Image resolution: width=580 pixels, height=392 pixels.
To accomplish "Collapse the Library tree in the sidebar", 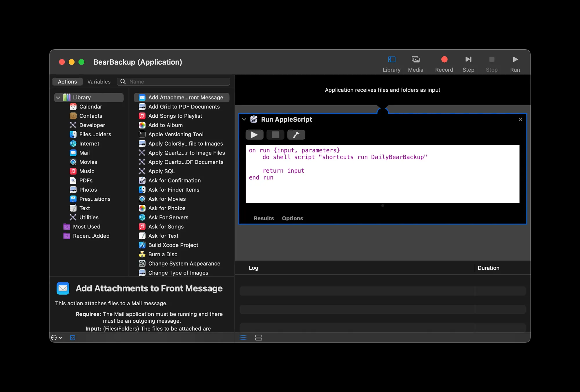I will point(58,97).
